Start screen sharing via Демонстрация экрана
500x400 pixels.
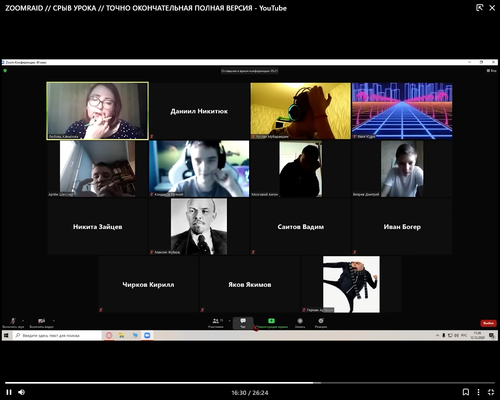point(272,323)
